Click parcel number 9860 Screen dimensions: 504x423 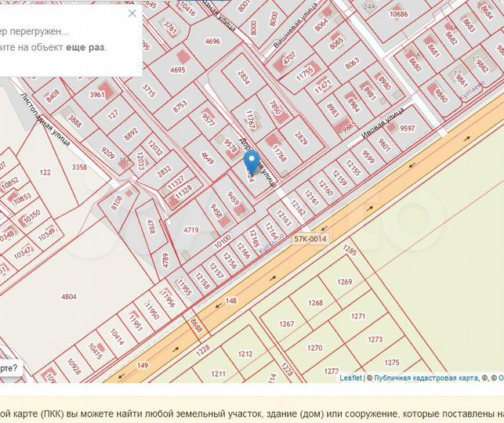coord(441,95)
